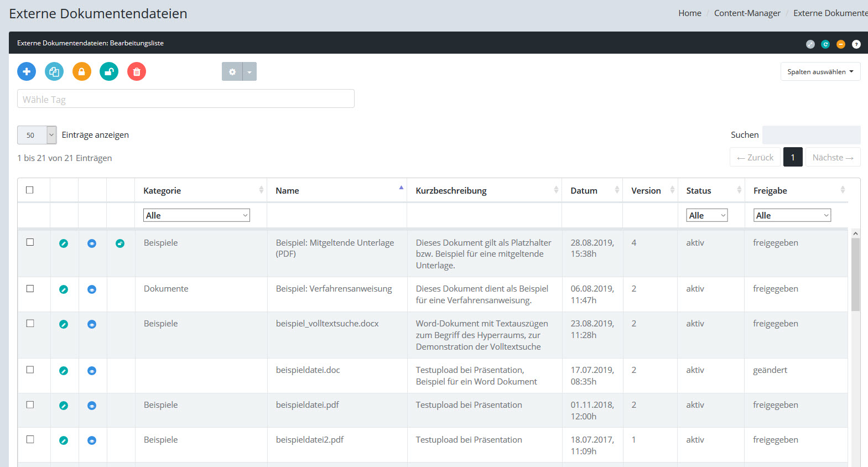
Task: Click the teal refresh icon in panel header
Action: 825,44
